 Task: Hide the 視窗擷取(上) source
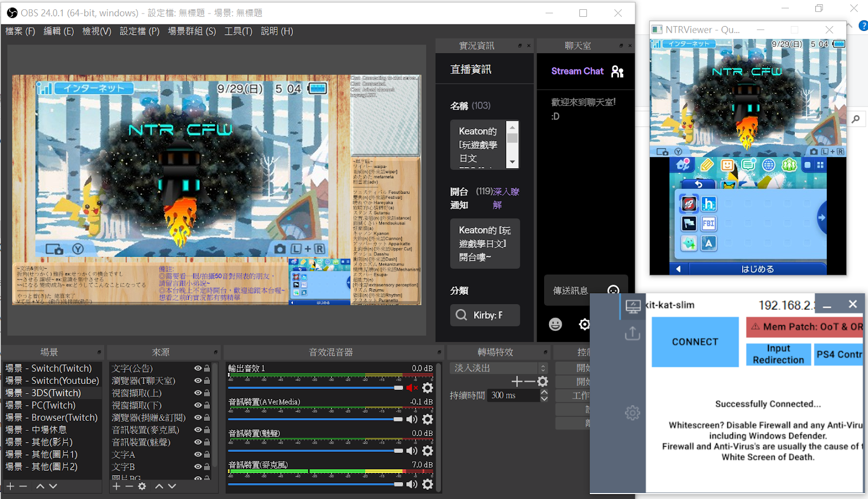tap(198, 393)
